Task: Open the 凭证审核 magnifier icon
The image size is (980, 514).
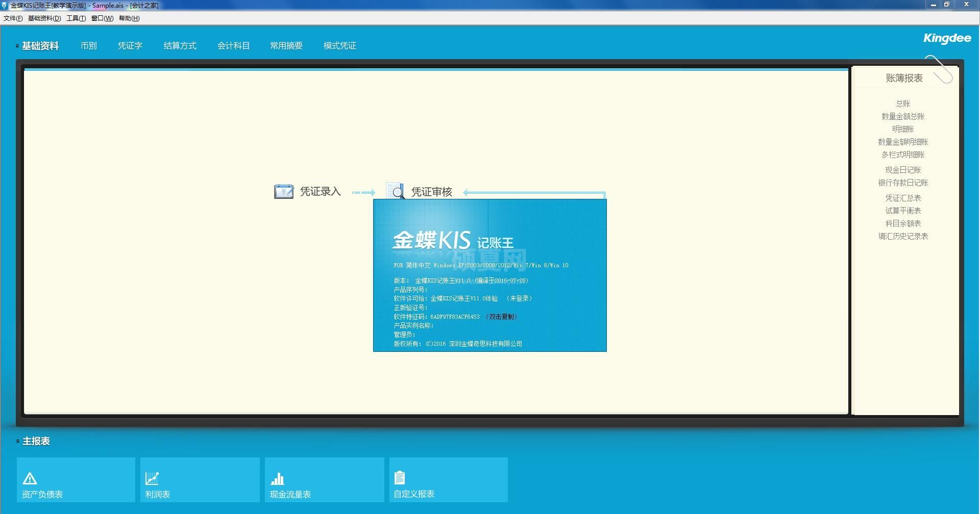Action: (x=396, y=191)
